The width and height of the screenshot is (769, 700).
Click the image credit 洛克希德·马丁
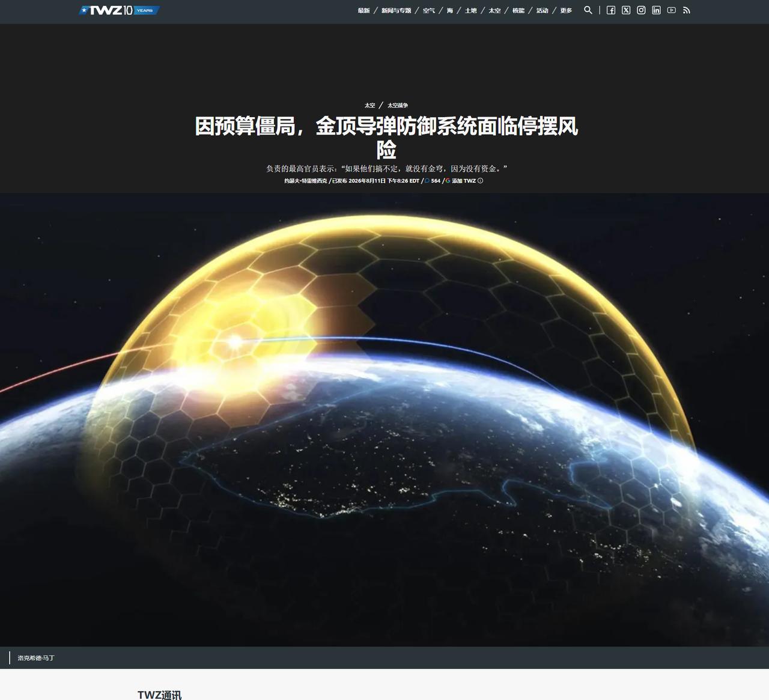coord(36,658)
